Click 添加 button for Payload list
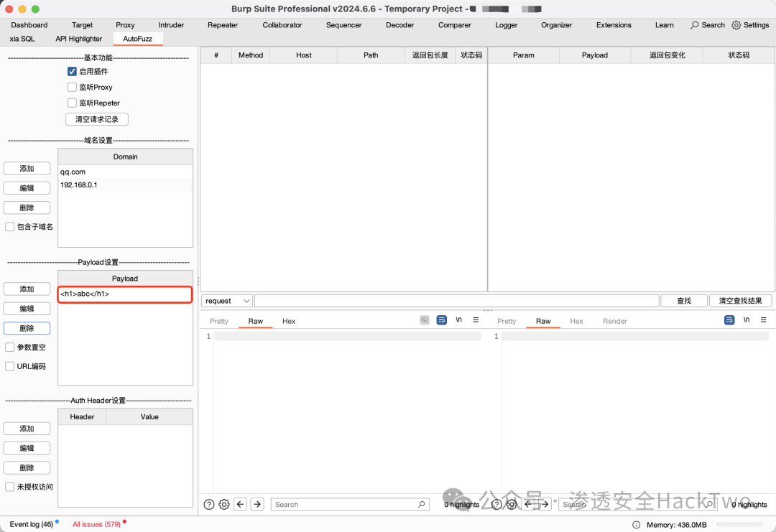Viewport: 776px width, 532px height. click(x=27, y=289)
